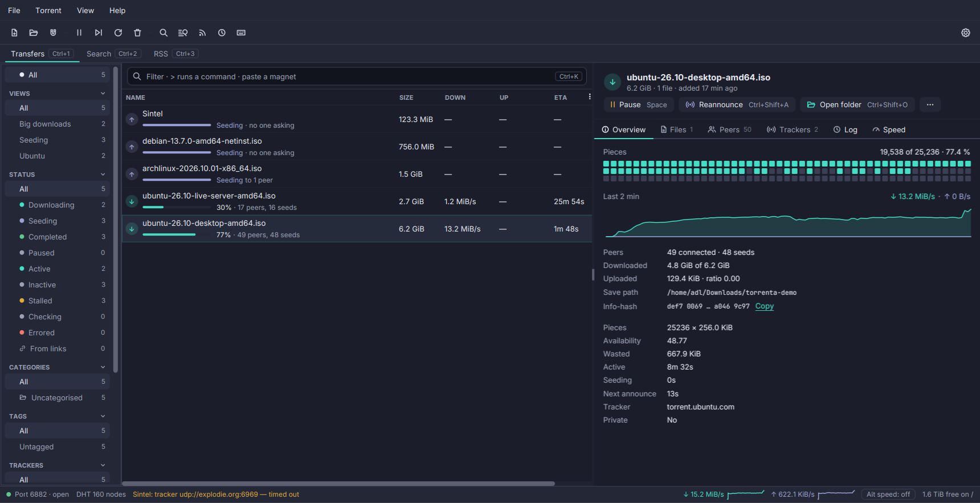Switch to the Peers details tab

pyautogui.click(x=729, y=129)
